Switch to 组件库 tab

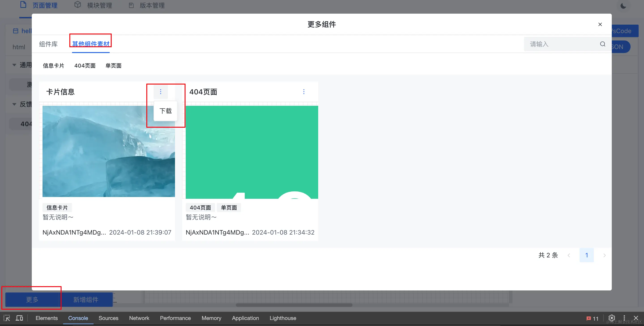coord(48,44)
